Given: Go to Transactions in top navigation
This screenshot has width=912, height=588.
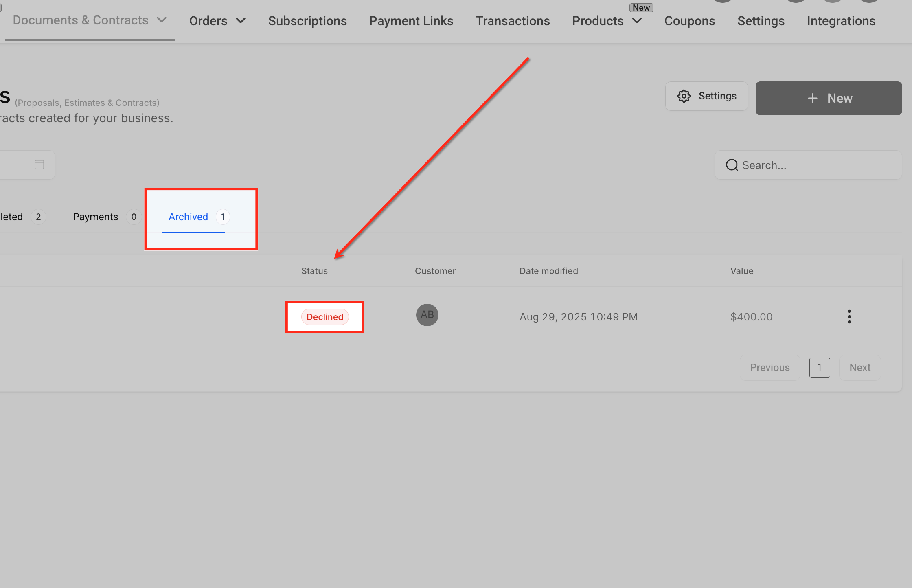Looking at the screenshot, I should click(513, 21).
